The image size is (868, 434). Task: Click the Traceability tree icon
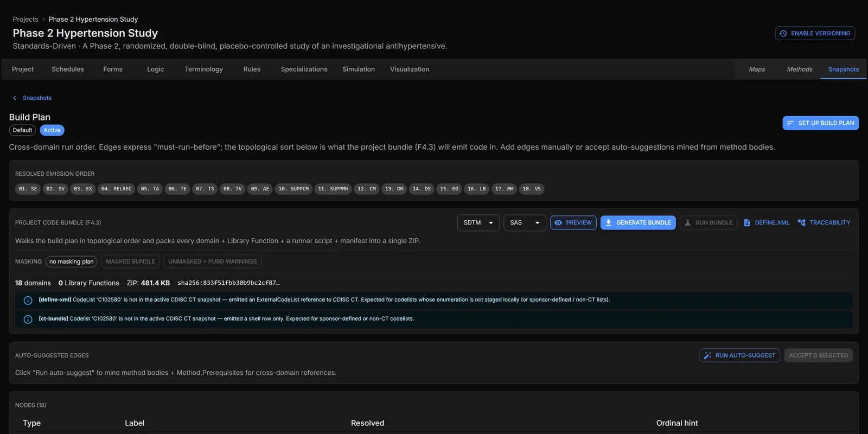click(x=801, y=223)
